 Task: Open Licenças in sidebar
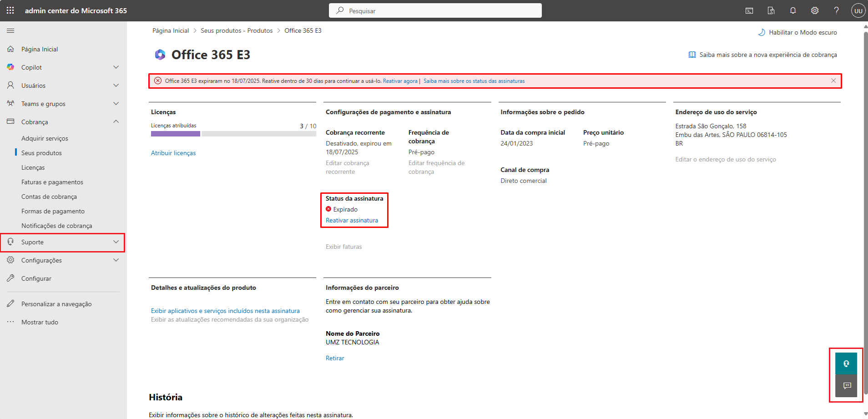(x=33, y=167)
